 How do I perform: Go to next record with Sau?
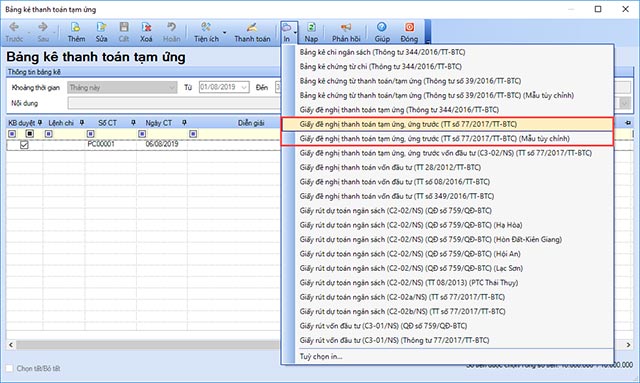click(43, 32)
